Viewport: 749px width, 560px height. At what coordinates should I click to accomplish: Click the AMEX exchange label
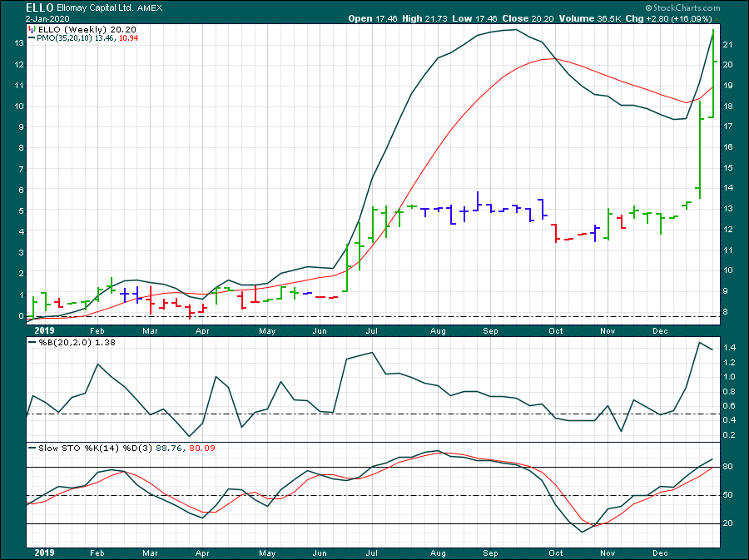point(151,8)
